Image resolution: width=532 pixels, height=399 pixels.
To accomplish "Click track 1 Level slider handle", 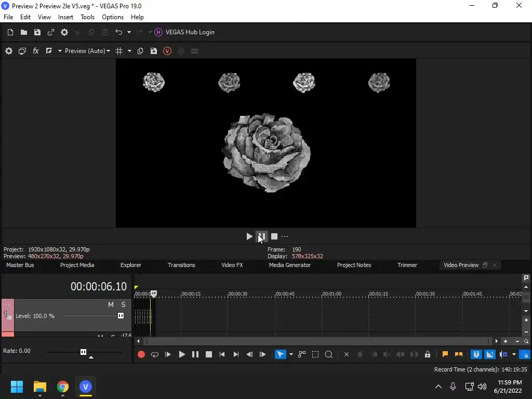I will (121, 315).
